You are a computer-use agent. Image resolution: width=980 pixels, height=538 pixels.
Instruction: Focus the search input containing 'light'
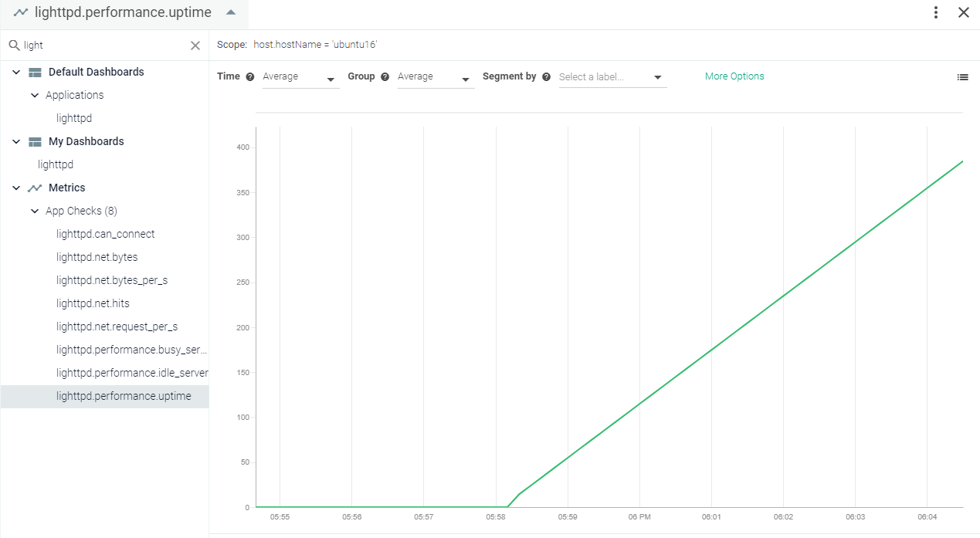[104, 46]
